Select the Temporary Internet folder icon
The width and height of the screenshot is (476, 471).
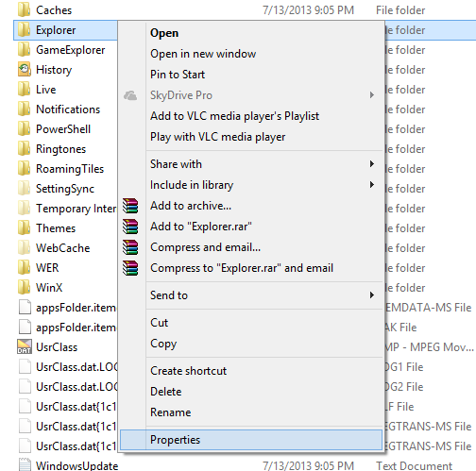tap(25, 209)
